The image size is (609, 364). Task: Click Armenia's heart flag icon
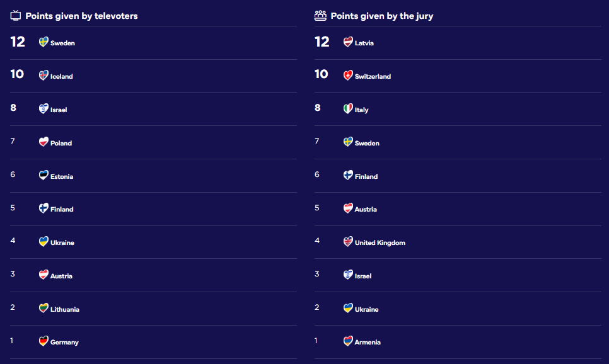coord(348,341)
